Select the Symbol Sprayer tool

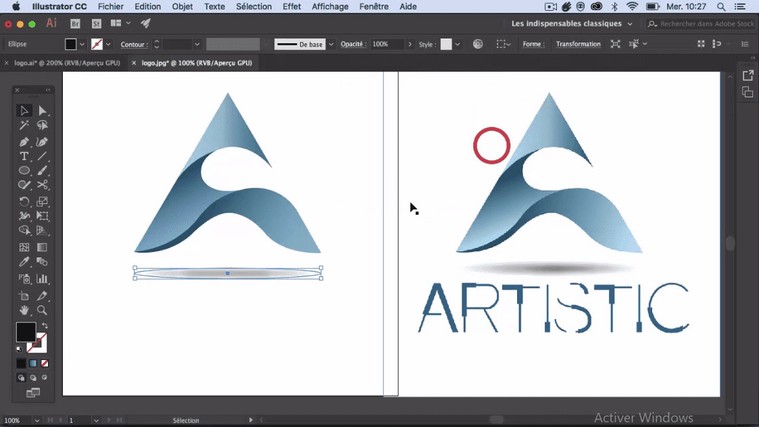24,279
